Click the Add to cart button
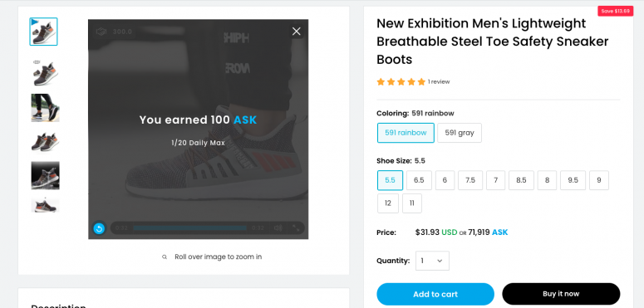This screenshot has width=644, height=308. click(435, 294)
